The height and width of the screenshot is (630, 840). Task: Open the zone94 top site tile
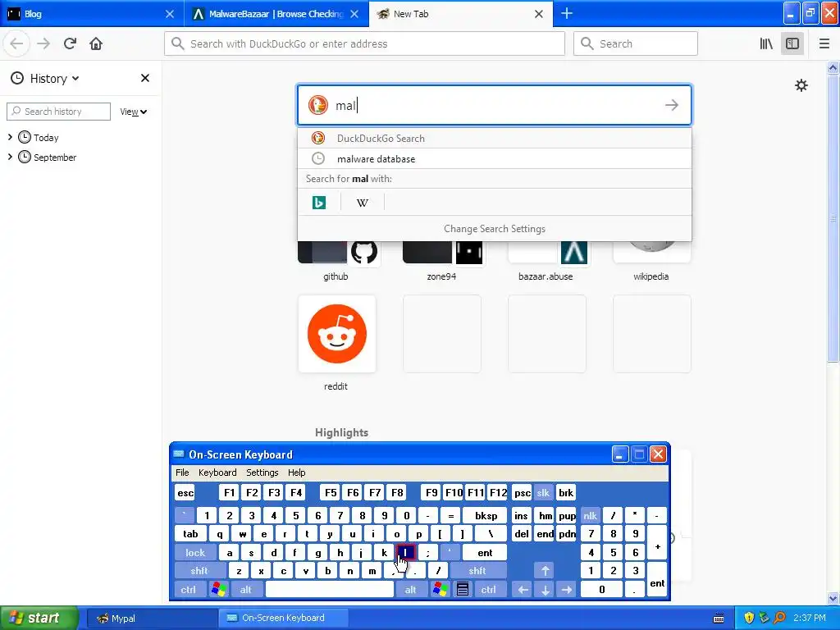441,262
